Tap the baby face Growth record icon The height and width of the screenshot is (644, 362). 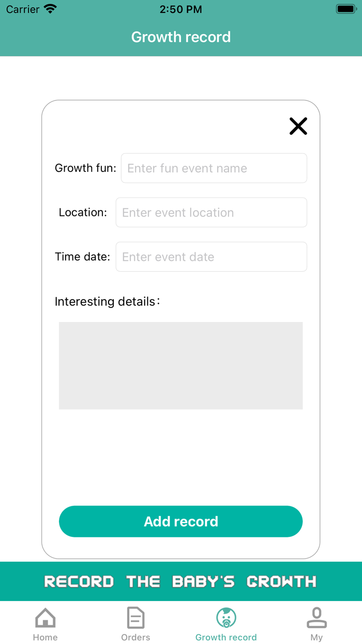coord(226,618)
